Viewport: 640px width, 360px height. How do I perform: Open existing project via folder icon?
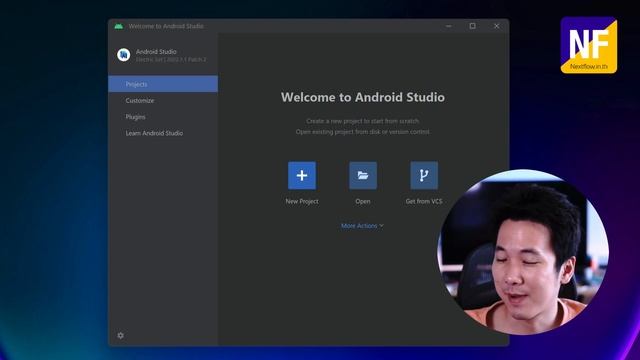363,176
